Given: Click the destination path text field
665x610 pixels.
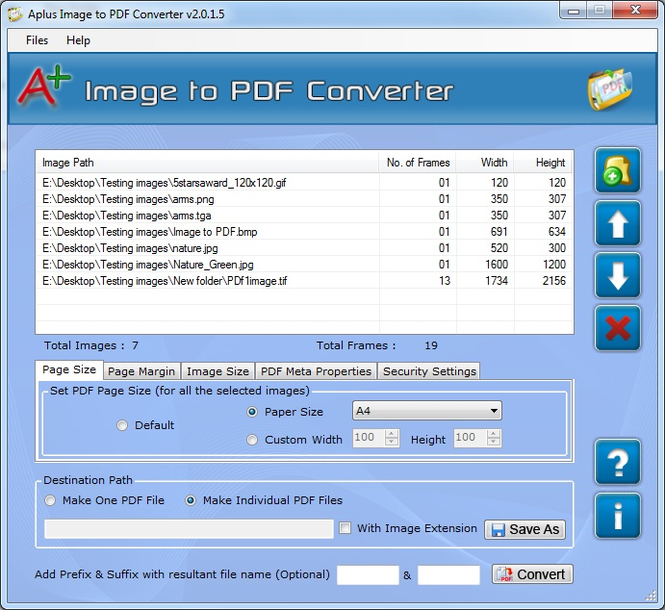Looking at the screenshot, I should coord(189,529).
